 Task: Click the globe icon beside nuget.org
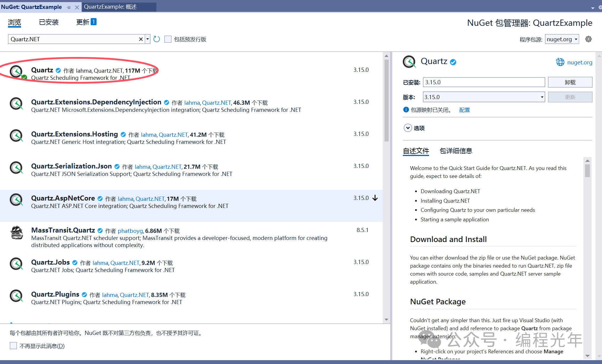(560, 62)
